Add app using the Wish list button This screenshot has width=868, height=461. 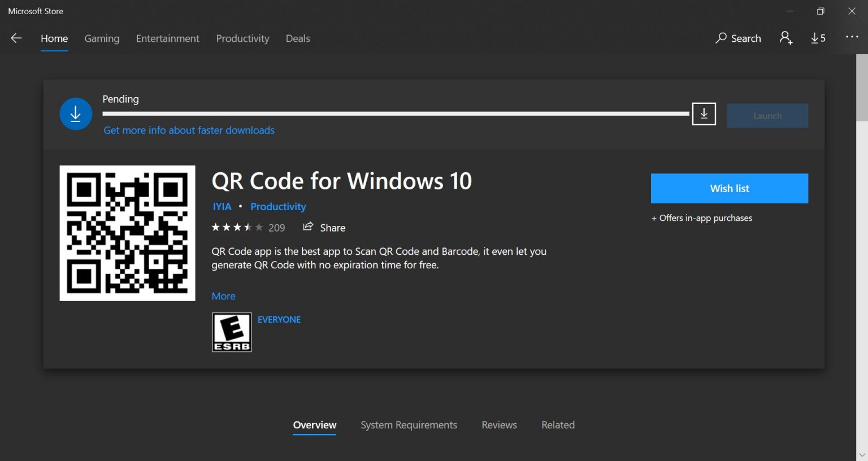(x=729, y=189)
